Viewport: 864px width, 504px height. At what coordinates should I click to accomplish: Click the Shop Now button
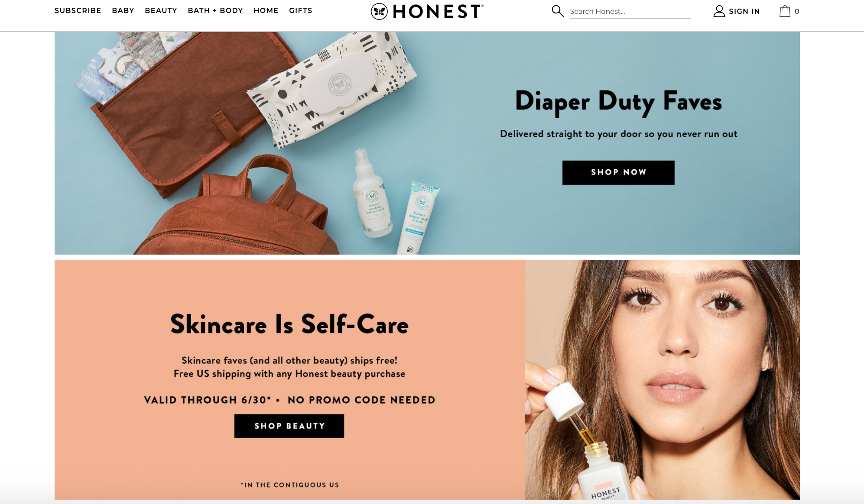tap(618, 173)
